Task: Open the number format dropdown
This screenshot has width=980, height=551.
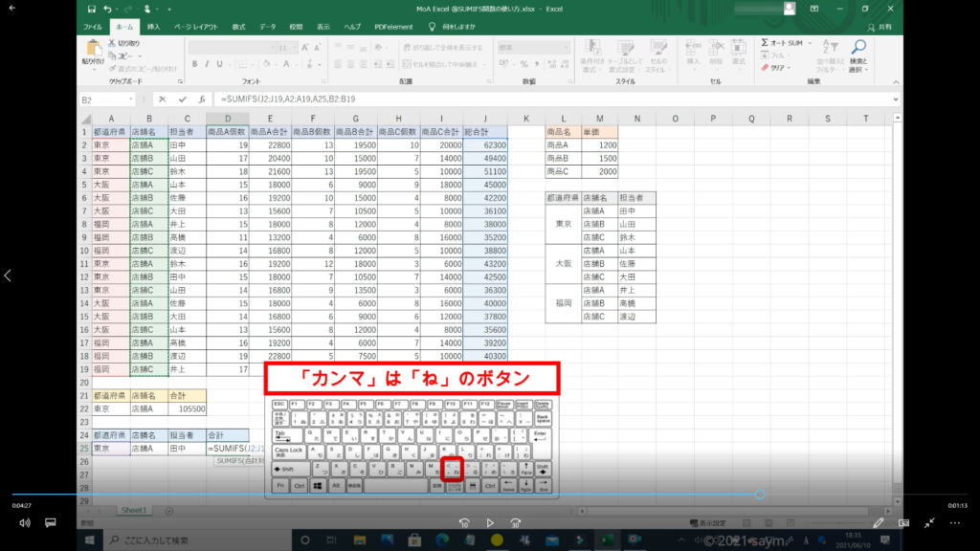Action: tap(569, 47)
